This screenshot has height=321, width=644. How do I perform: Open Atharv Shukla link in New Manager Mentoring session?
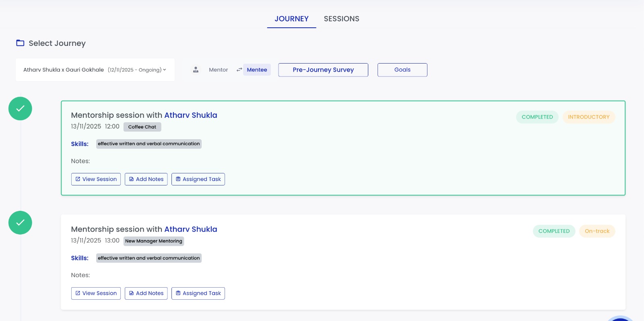tap(191, 229)
